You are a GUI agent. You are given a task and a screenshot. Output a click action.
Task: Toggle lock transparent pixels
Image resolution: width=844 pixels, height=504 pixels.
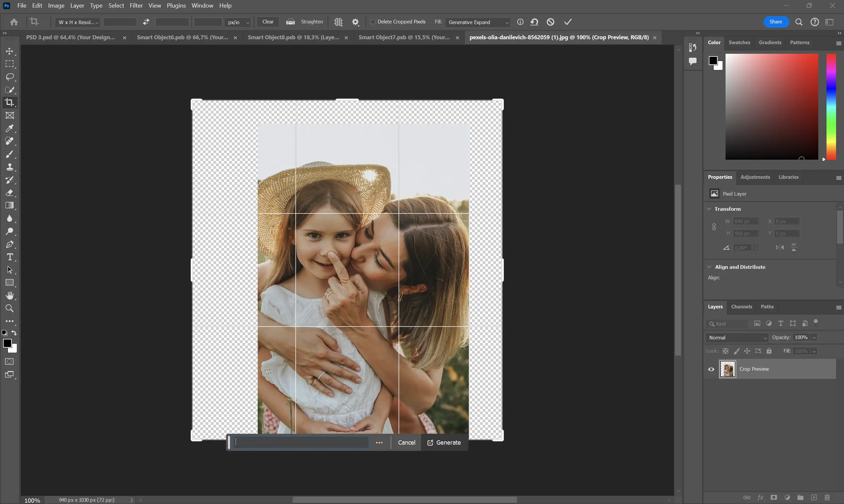(x=726, y=351)
